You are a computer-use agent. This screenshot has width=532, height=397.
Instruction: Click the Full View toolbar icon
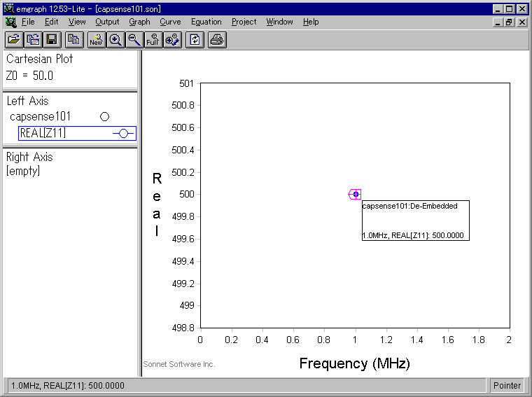click(153, 40)
